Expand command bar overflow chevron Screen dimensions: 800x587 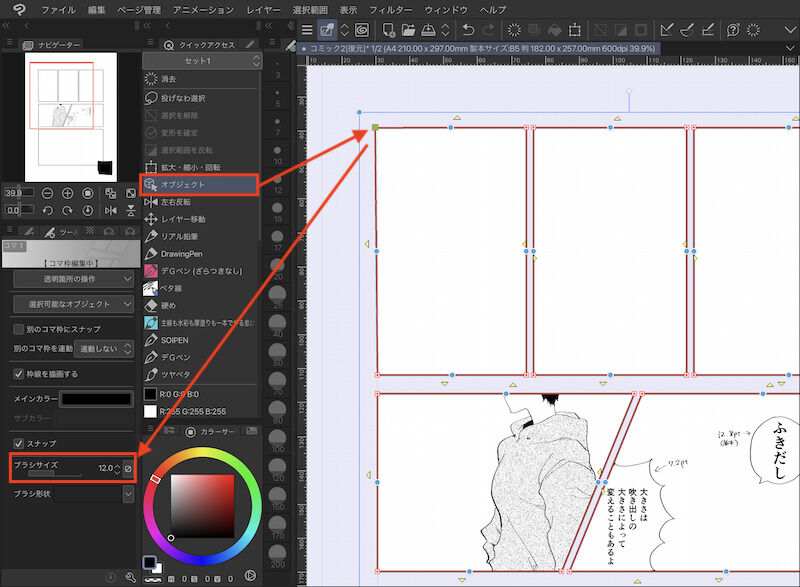click(x=790, y=31)
